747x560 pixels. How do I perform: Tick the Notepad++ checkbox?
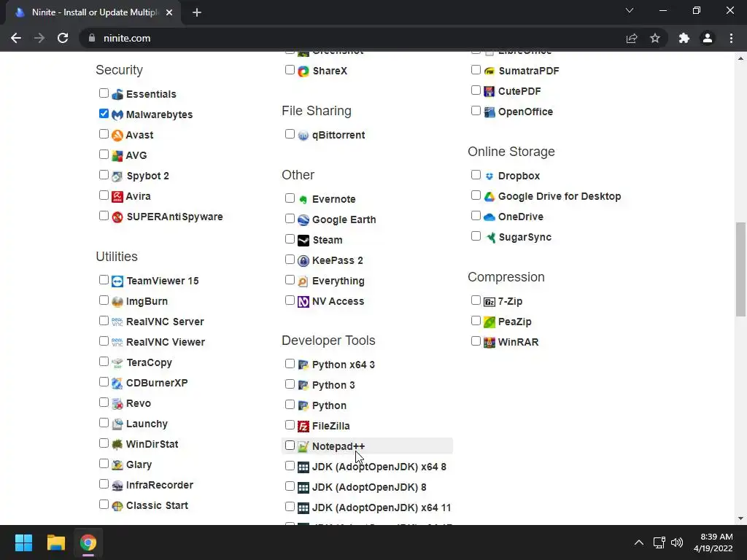click(290, 446)
